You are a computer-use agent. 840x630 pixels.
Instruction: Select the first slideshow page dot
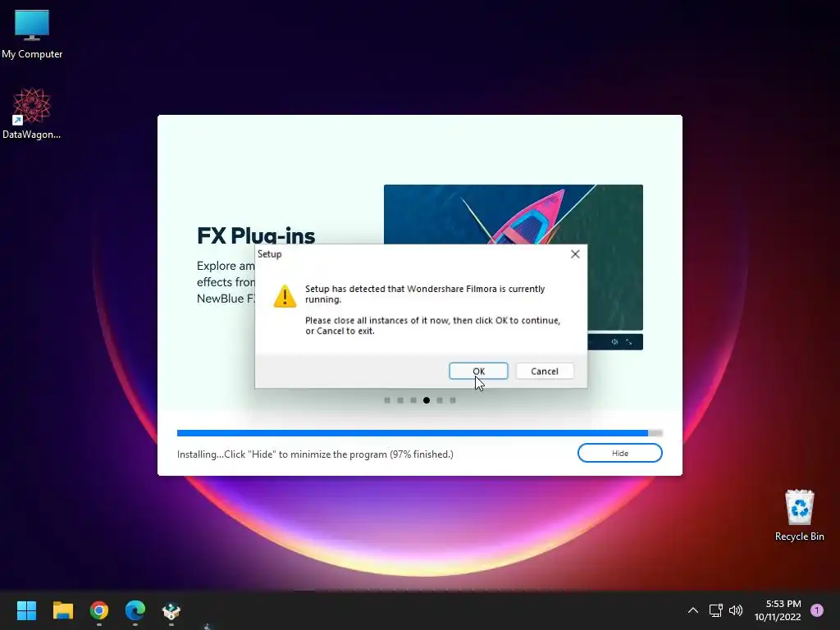[x=387, y=400]
